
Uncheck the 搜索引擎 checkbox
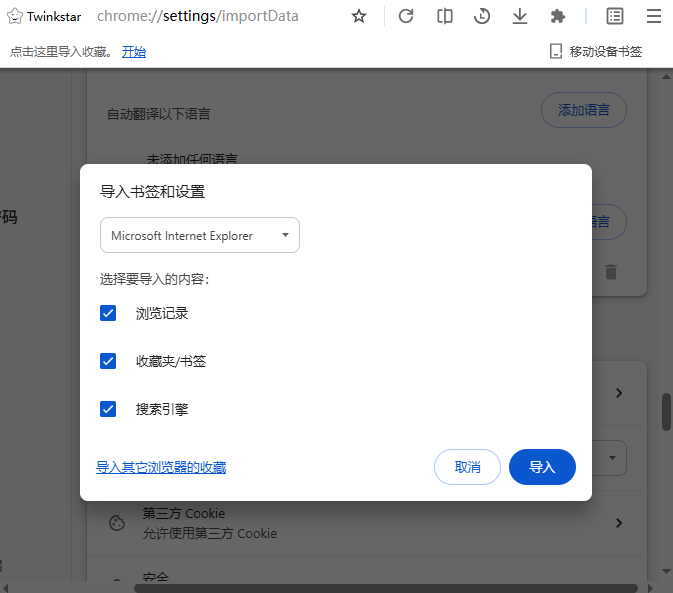click(108, 409)
